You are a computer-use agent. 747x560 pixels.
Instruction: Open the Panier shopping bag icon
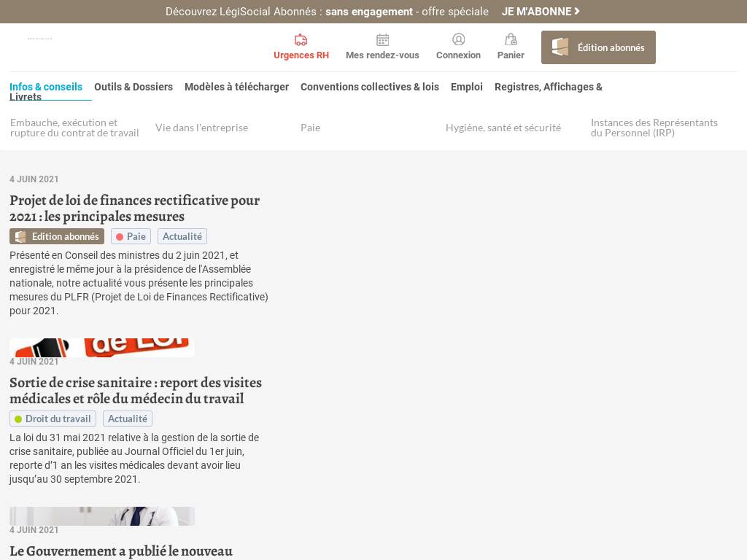[511, 39]
